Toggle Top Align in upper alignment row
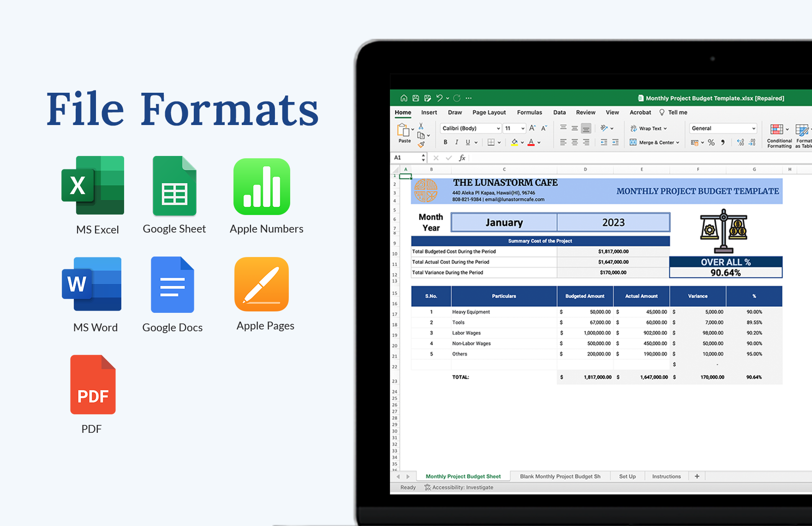This screenshot has width=812, height=526. click(x=563, y=128)
